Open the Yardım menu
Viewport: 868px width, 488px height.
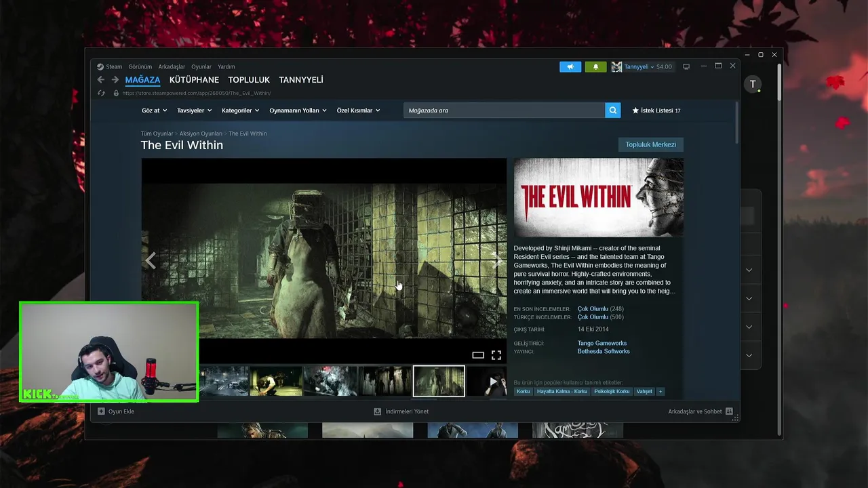point(226,67)
